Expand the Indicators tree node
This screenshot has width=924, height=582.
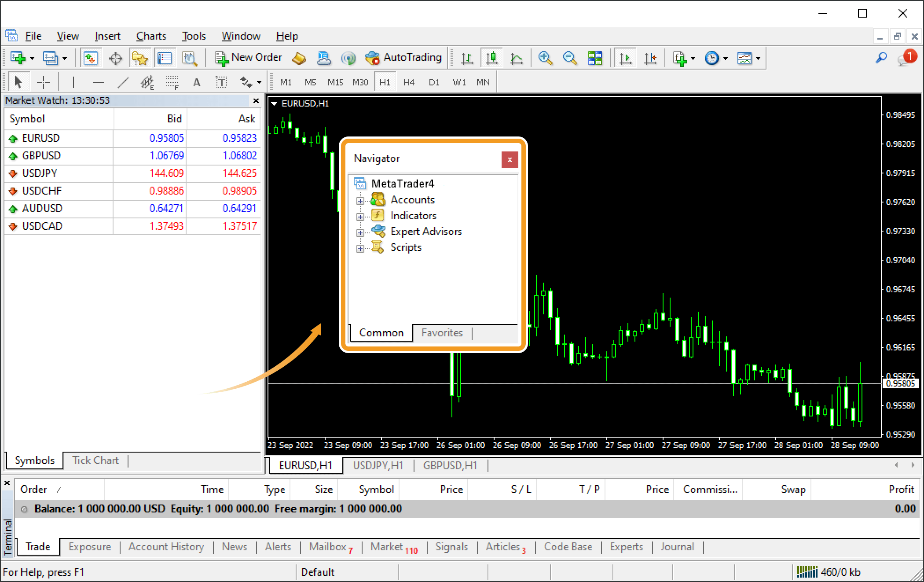pos(360,217)
